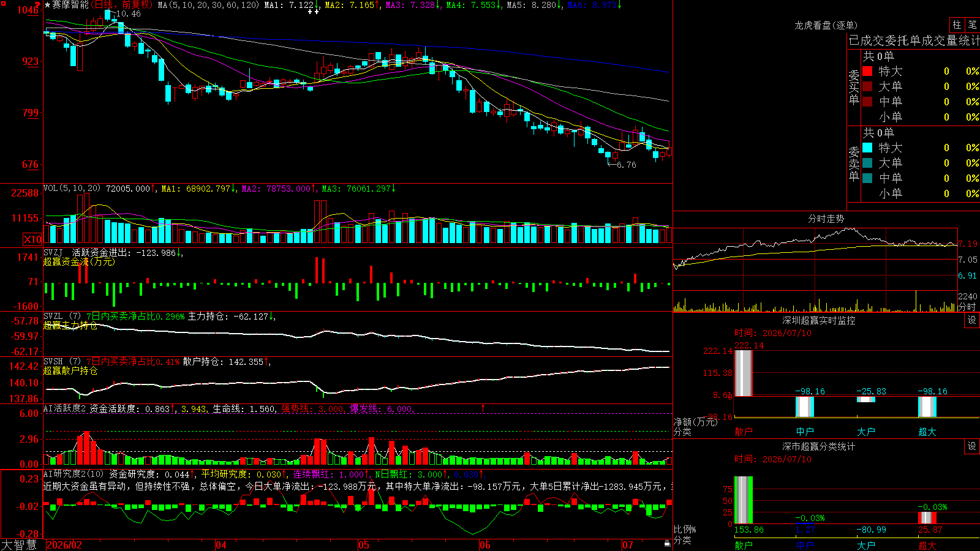Click dark red swatch for 委买单 大单
980x551 pixels.
click(867, 86)
